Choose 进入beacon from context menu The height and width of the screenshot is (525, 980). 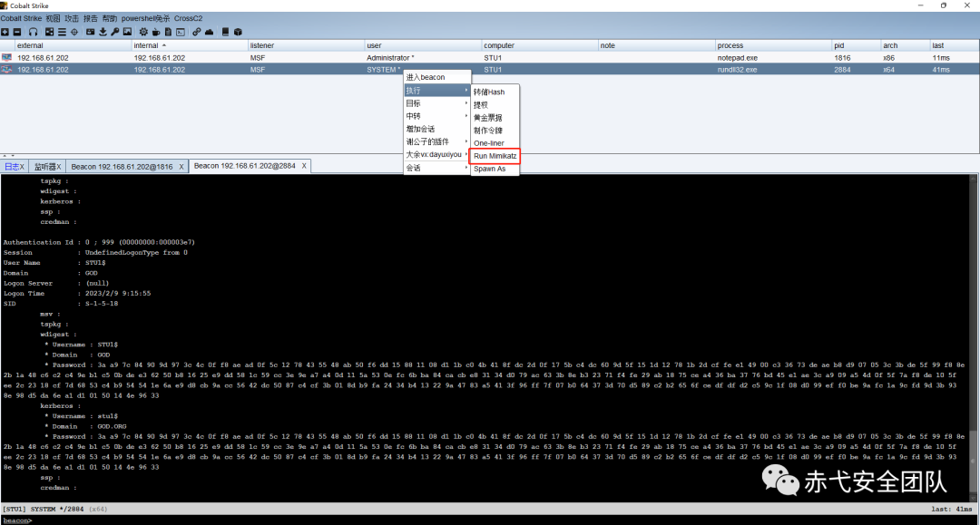[x=436, y=77]
